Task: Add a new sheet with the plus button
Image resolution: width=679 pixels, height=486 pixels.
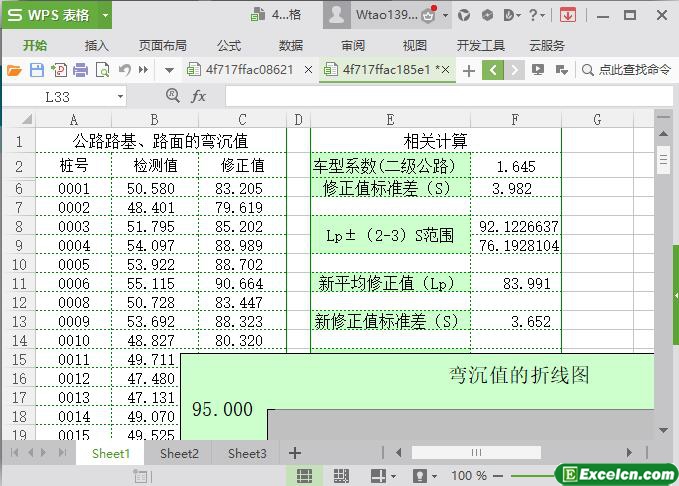Action: point(295,454)
